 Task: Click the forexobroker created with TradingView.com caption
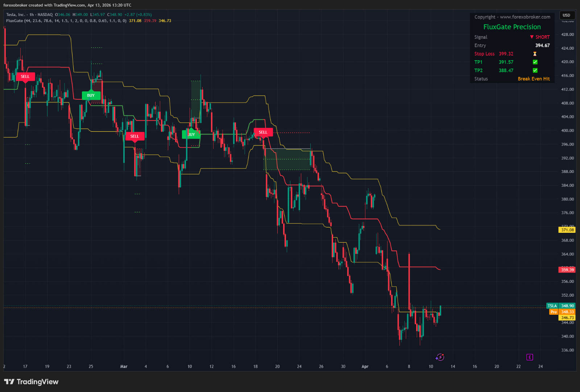click(x=67, y=5)
